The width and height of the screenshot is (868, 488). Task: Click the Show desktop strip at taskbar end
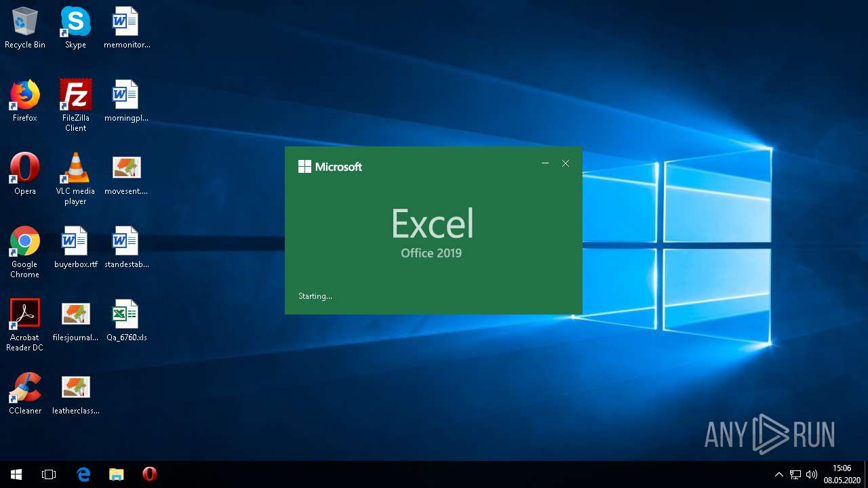pos(866,474)
